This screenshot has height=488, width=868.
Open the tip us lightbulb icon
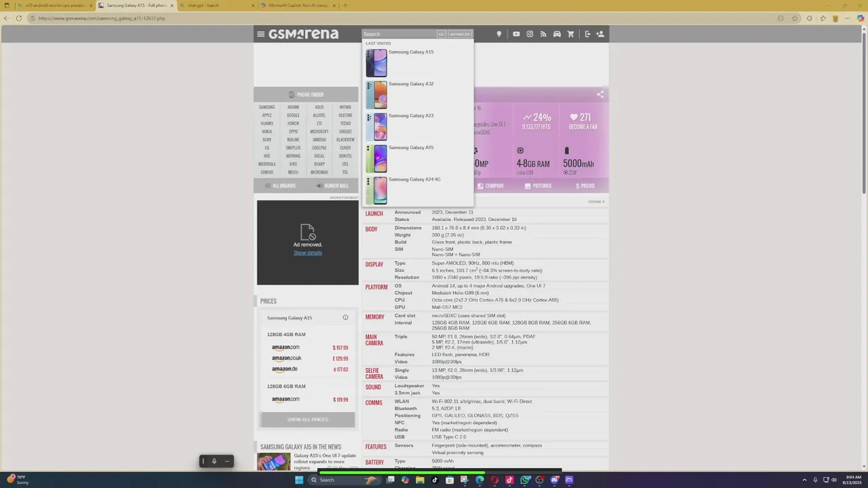[499, 34]
